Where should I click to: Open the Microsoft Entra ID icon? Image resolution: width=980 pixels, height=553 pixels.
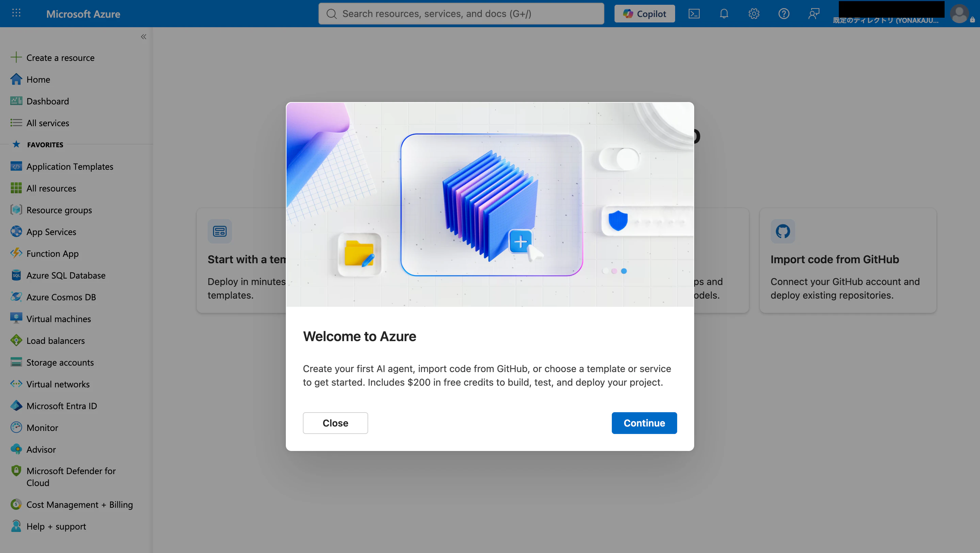pos(16,405)
